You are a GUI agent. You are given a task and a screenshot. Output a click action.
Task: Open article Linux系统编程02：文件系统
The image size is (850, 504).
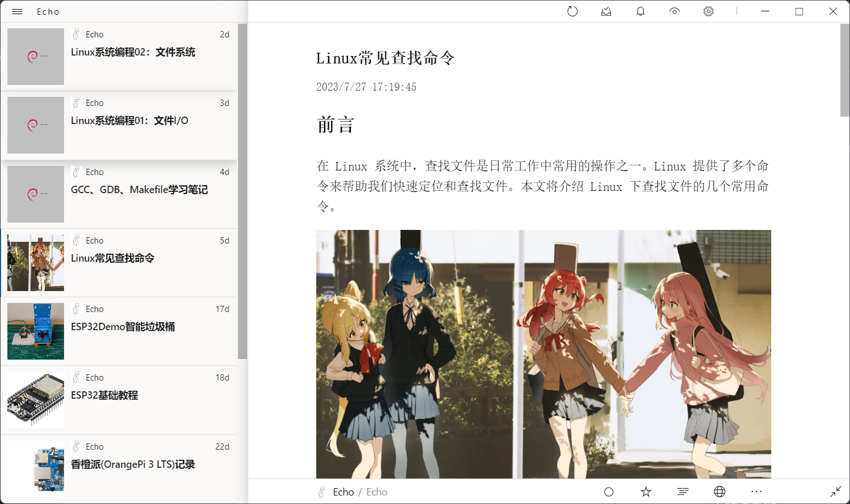coord(133,52)
